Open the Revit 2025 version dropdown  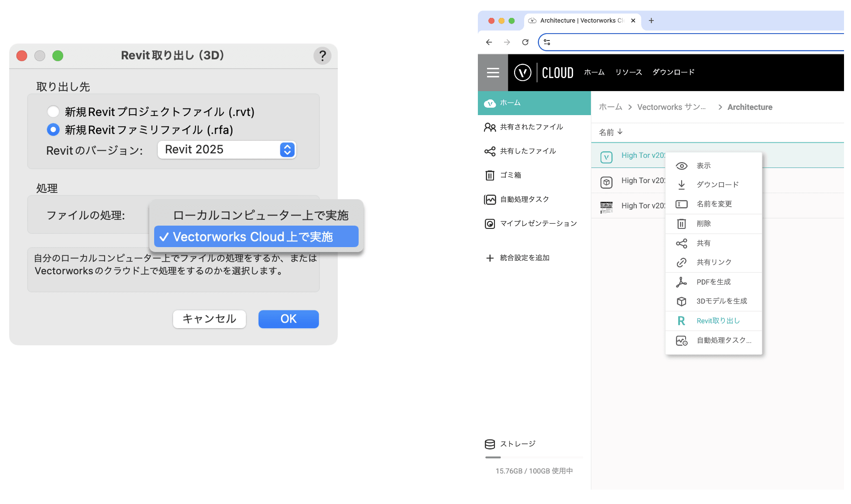pos(227,150)
